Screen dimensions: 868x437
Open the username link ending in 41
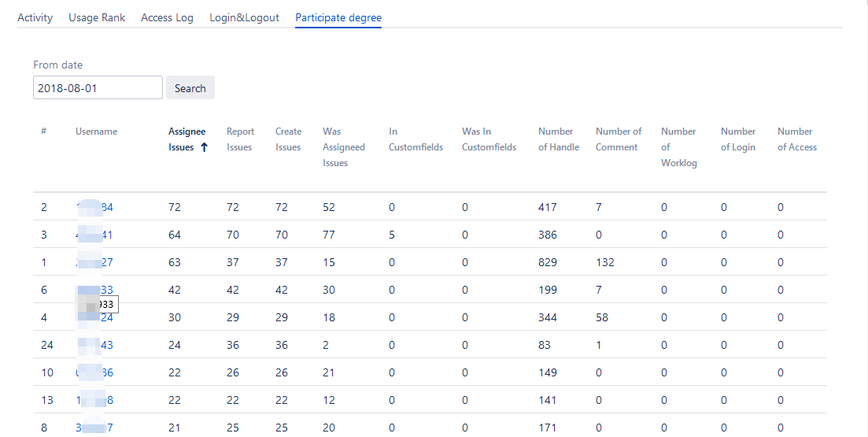pyautogui.click(x=94, y=235)
